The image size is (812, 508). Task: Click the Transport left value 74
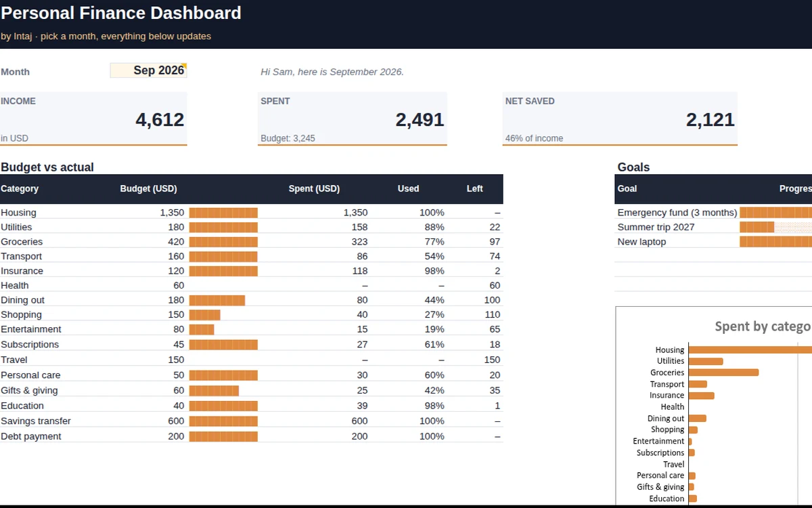pyautogui.click(x=495, y=256)
